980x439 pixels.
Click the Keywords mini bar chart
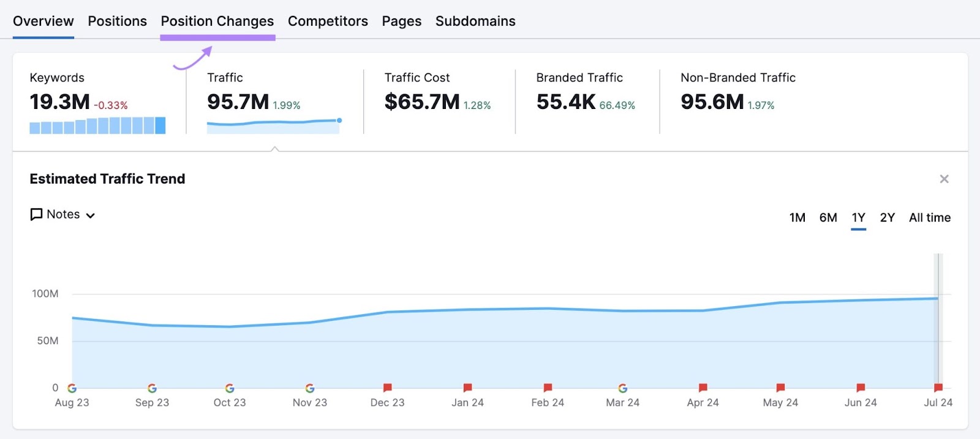(x=97, y=126)
